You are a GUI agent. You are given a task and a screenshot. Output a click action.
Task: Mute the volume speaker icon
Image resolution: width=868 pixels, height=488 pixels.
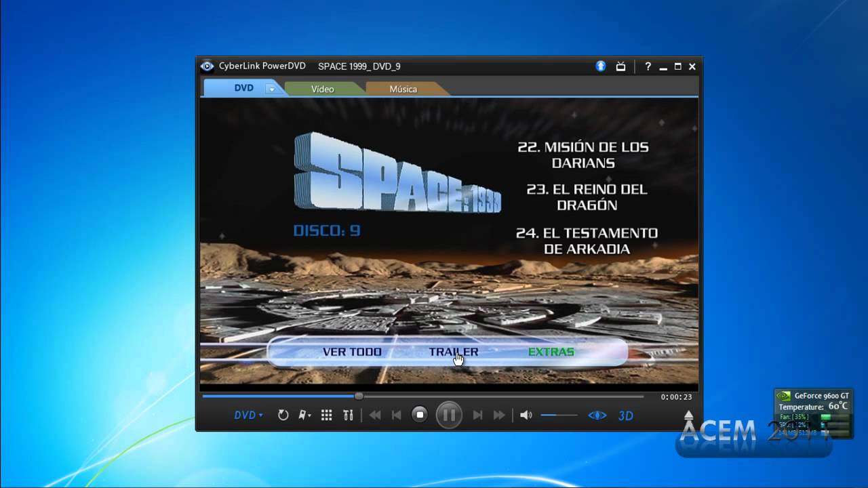(x=526, y=415)
